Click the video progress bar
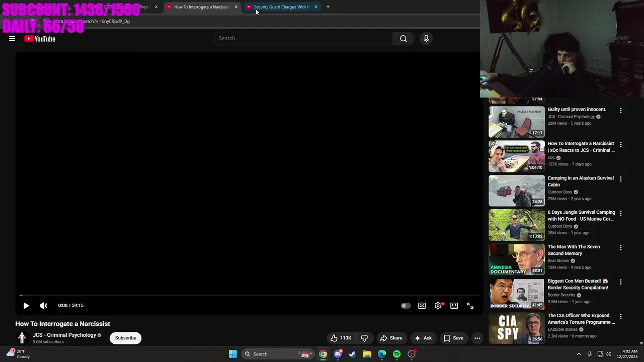The width and height of the screenshot is (644, 362). tap(249, 295)
